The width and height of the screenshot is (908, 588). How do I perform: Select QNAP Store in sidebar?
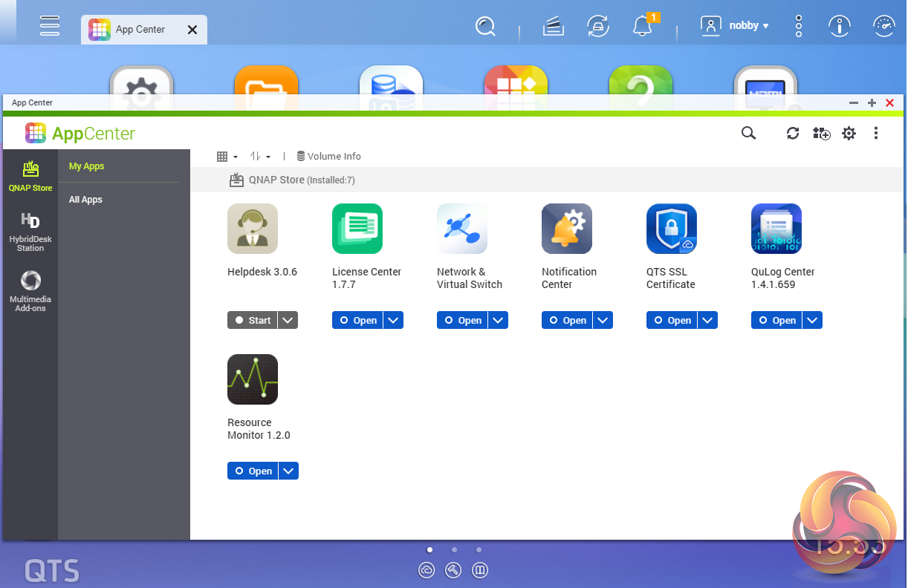pyautogui.click(x=30, y=176)
